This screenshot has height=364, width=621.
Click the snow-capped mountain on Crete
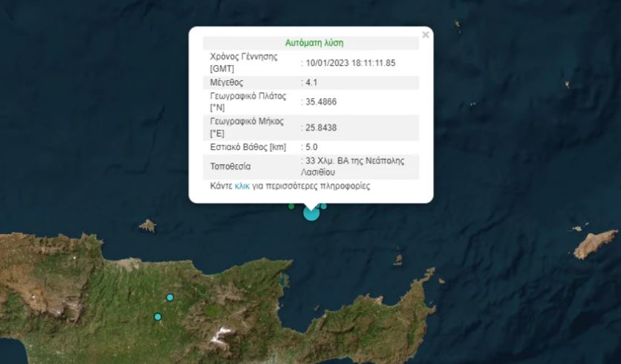coord(221,335)
